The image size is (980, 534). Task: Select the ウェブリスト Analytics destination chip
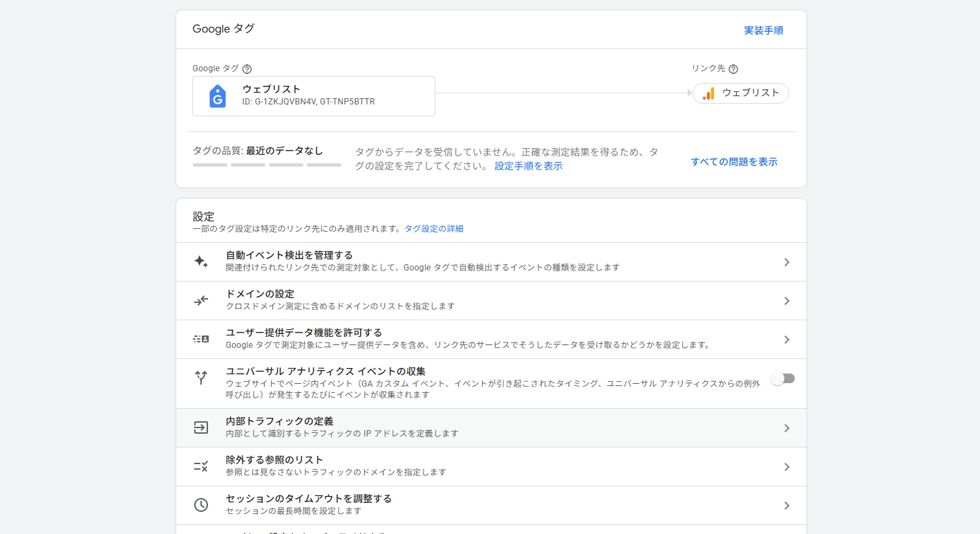(x=740, y=93)
